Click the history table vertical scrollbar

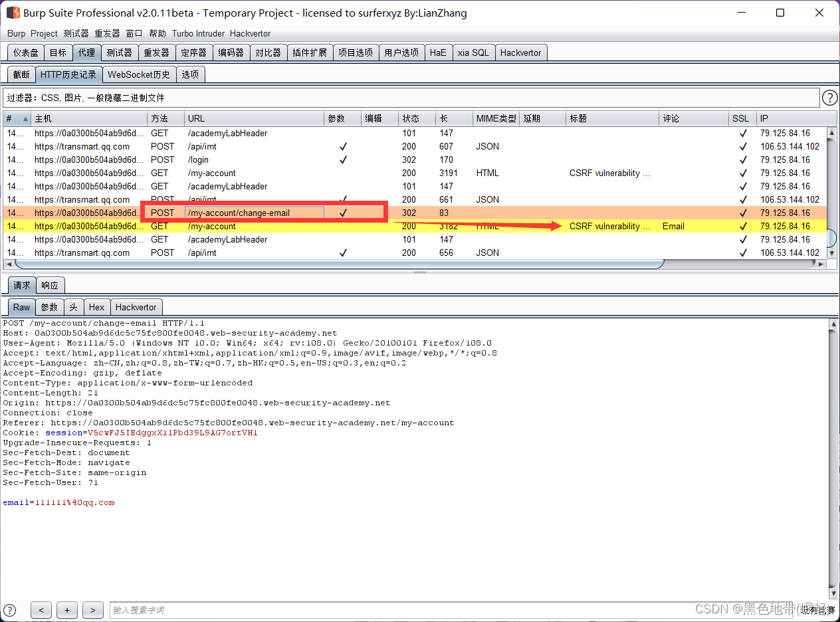pyautogui.click(x=831, y=193)
